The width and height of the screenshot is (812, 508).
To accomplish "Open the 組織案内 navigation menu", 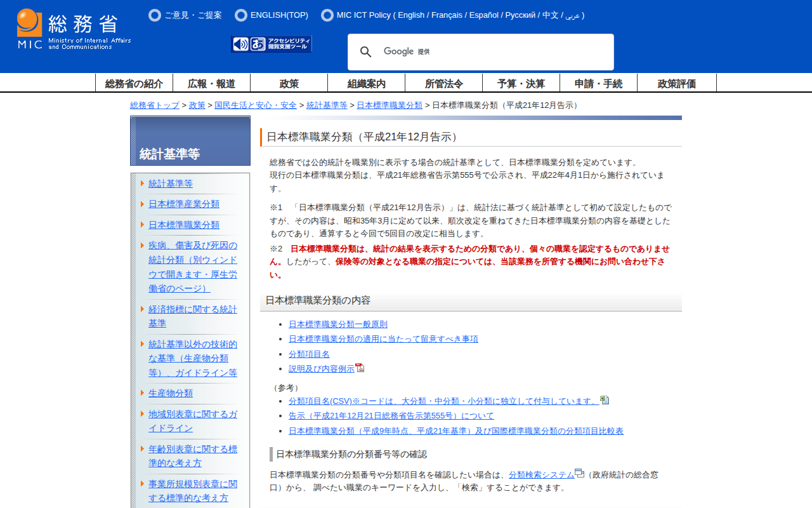I will point(366,83).
